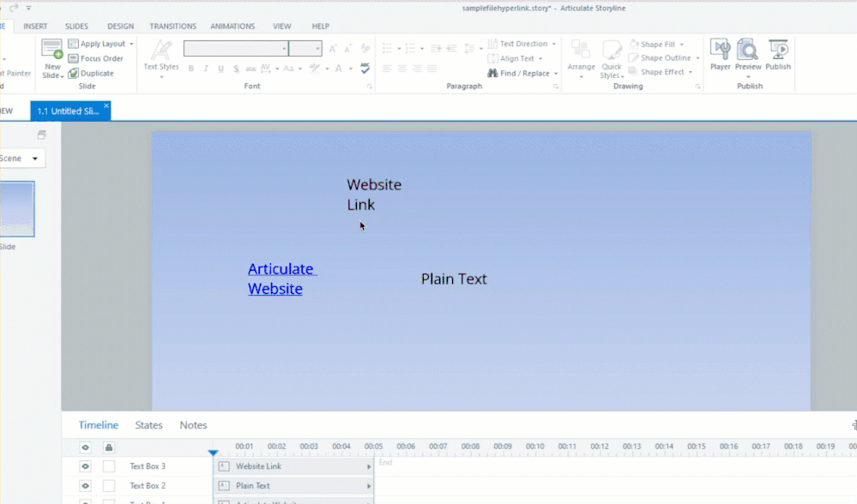Duplicate the current slide
Viewport: 857px width, 504px height.
click(91, 73)
